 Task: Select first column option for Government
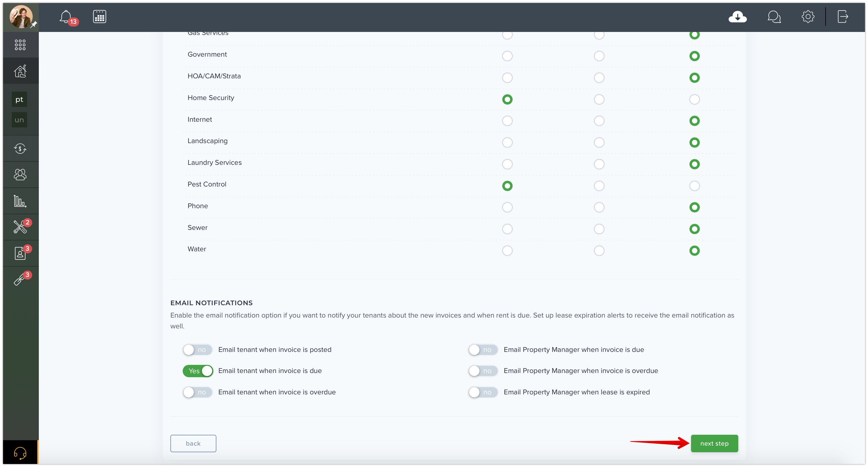tap(507, 56)
